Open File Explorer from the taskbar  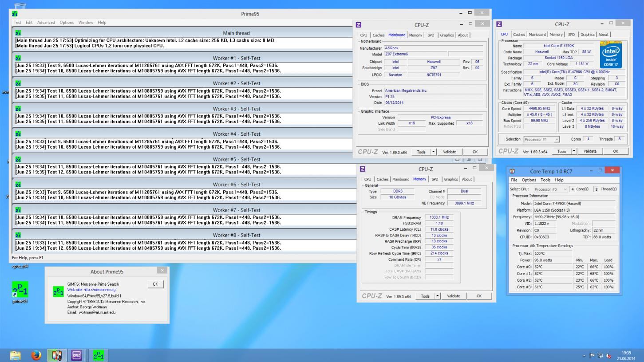point(16,355)
